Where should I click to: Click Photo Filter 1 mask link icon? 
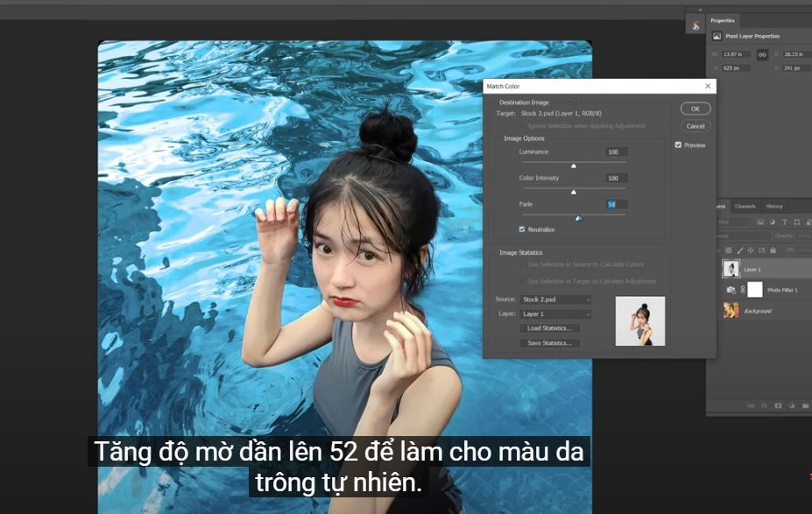(743, 290)
